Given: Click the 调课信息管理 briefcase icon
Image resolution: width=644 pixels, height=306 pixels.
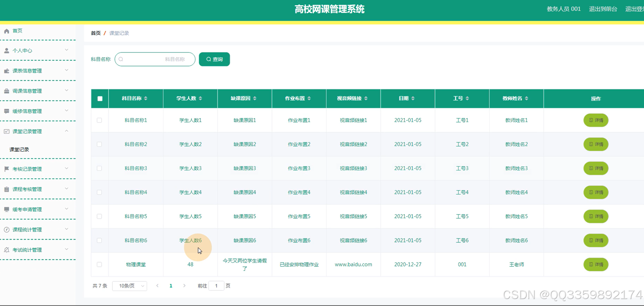Looking at the screenshot, I should [7, 91].
